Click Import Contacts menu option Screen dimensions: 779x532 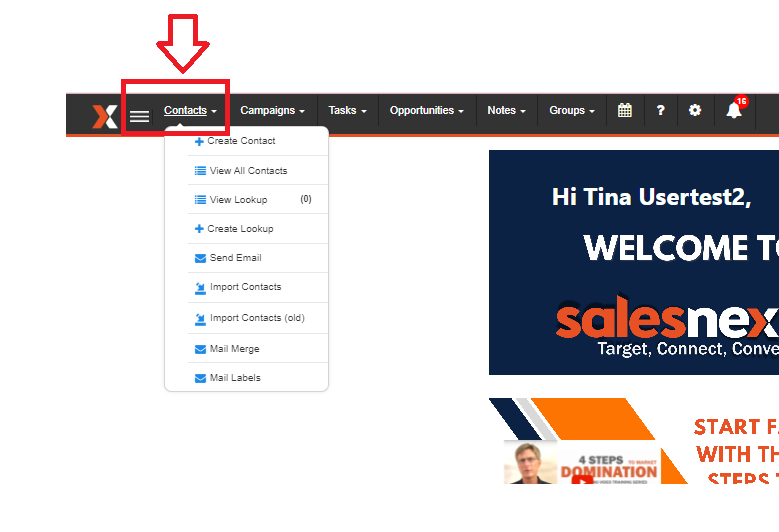point(245,287)
